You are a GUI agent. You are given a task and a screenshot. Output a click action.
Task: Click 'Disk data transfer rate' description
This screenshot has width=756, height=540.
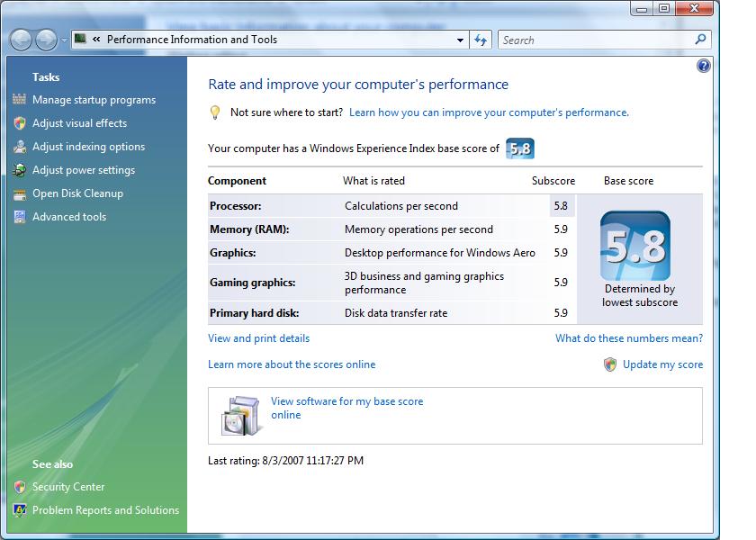396,313
